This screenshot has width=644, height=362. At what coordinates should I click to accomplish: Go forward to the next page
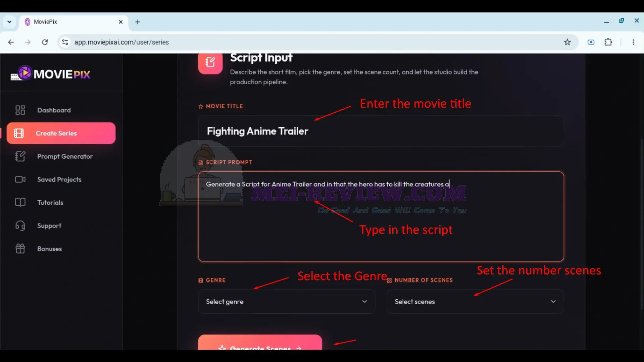point(28,42)
